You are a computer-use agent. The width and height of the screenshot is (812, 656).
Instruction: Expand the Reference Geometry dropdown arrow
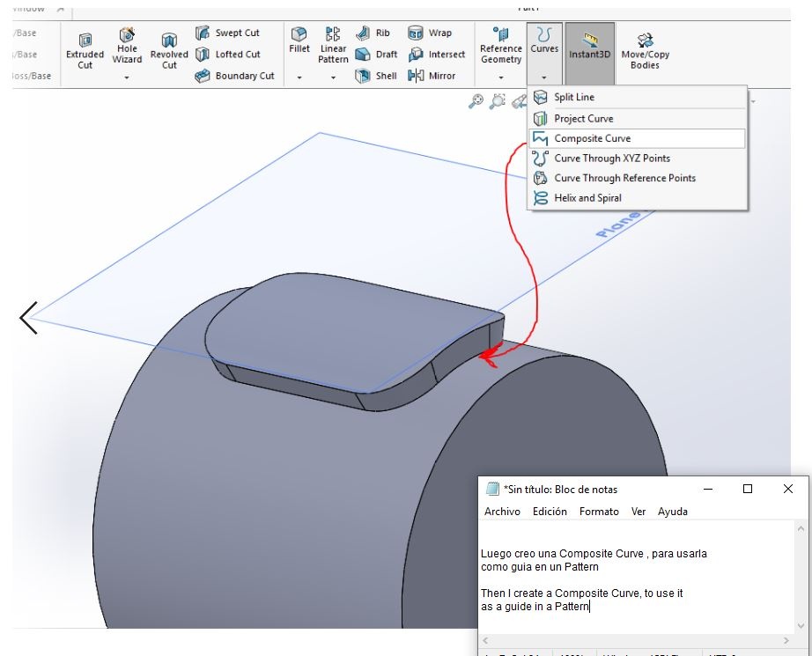click(x=501, y=77)
